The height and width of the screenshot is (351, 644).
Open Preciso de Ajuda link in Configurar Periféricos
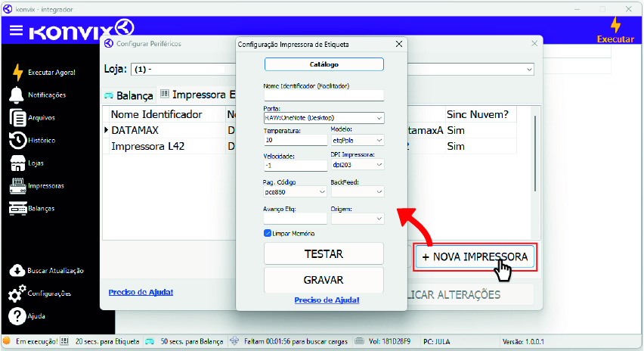point(141,292)
